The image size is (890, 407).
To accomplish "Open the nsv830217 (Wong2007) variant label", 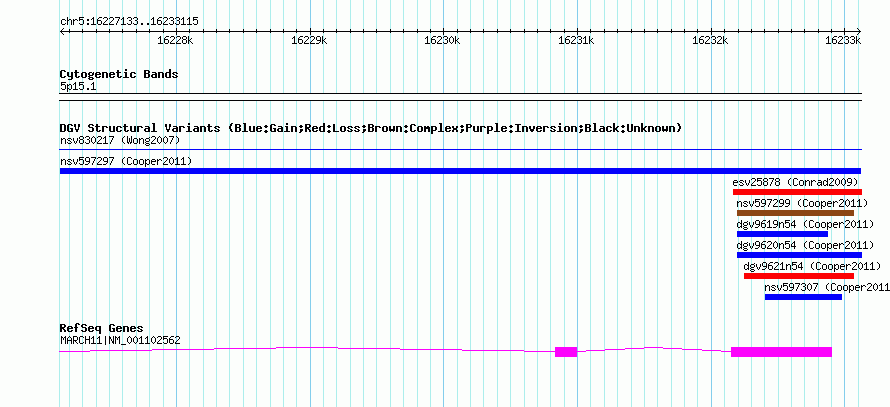I will click(x=120, y=140).
